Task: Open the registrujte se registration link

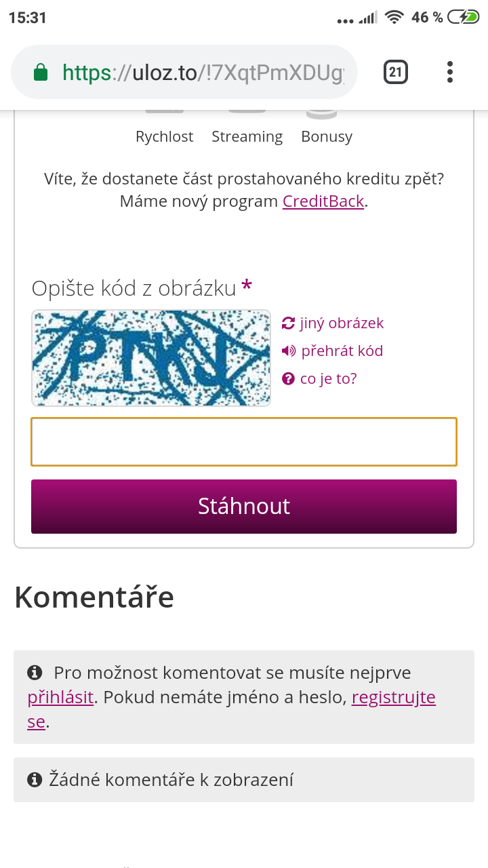Action: click(x=393, y=697)
